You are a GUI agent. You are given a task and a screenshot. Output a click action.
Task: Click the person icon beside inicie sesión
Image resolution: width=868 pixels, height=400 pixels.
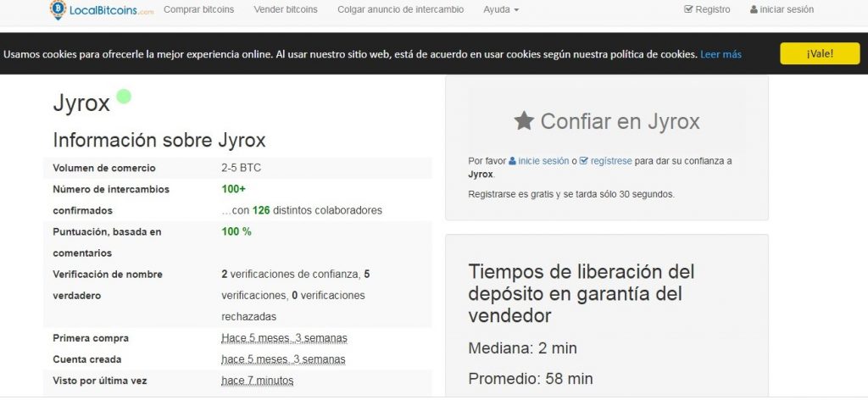pos(512,161)
